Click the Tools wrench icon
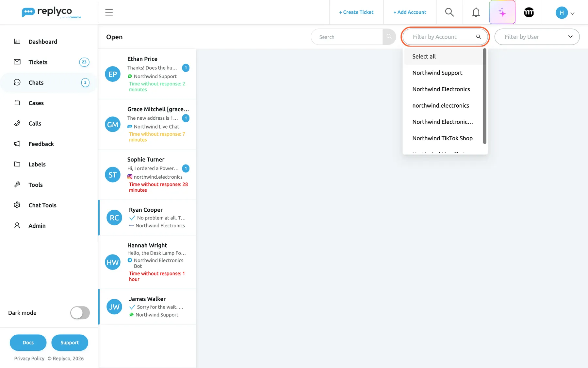This screenshot has width=588, height=368. tap(17, 184)
